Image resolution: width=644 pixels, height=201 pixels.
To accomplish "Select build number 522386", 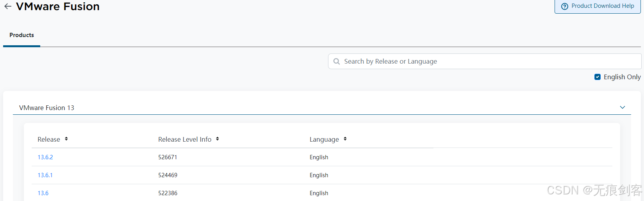I will point(168,193).
